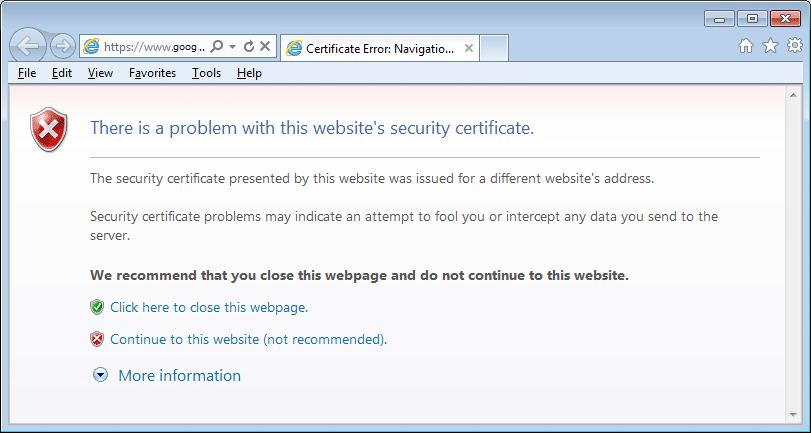Click the Stop loading X icon
Screen dimensions: 811x433
pyautogui.click(x=265, y=47)
